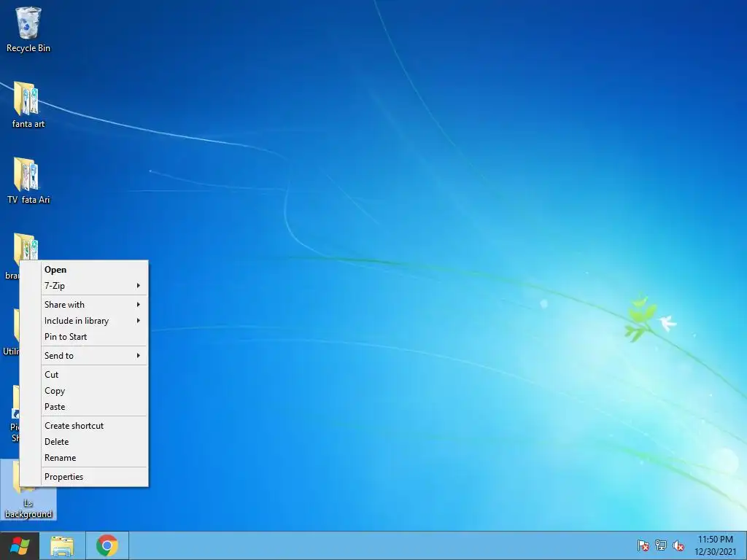Click the Send to submenu arrow

click(138, 356)
